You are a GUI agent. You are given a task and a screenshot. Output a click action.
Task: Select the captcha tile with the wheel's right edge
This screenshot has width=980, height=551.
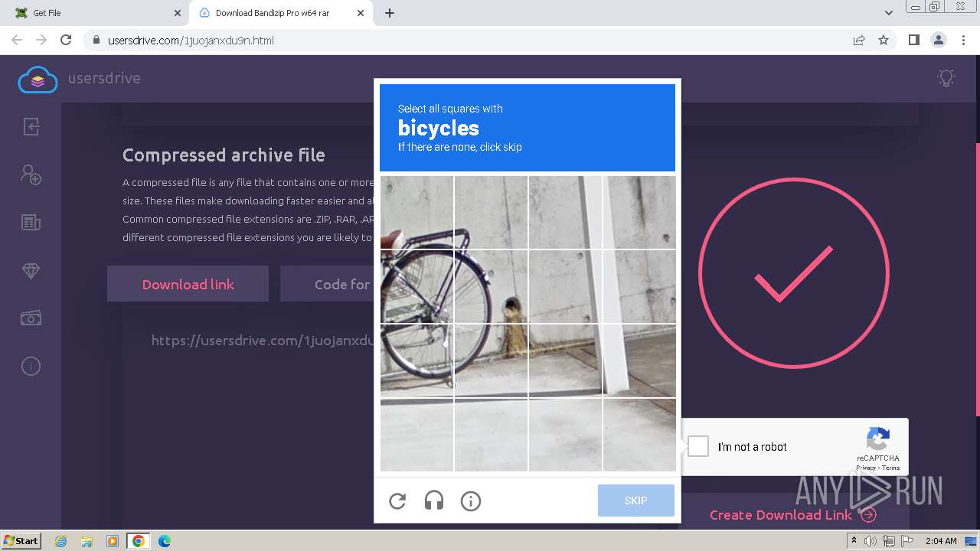click(491, 286)
